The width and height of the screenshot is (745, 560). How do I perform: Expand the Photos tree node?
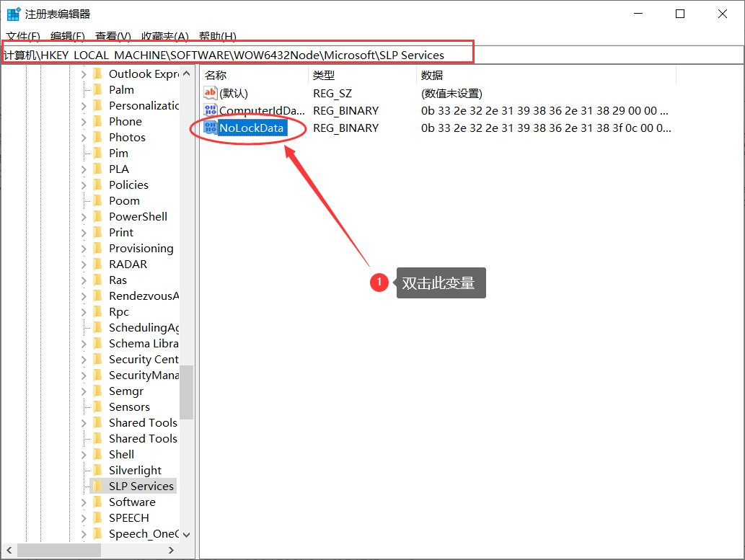[84, 138]
